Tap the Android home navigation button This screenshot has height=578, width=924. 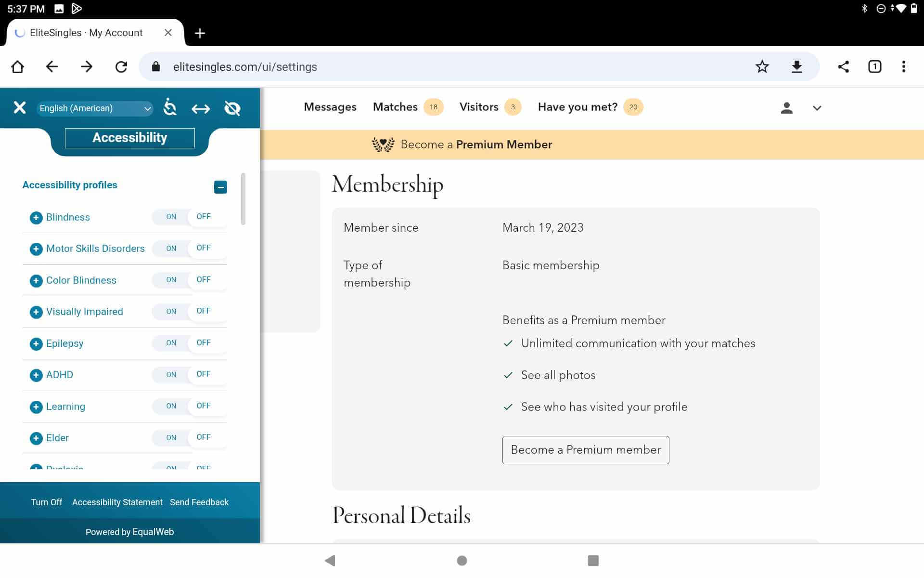(462, 561)
